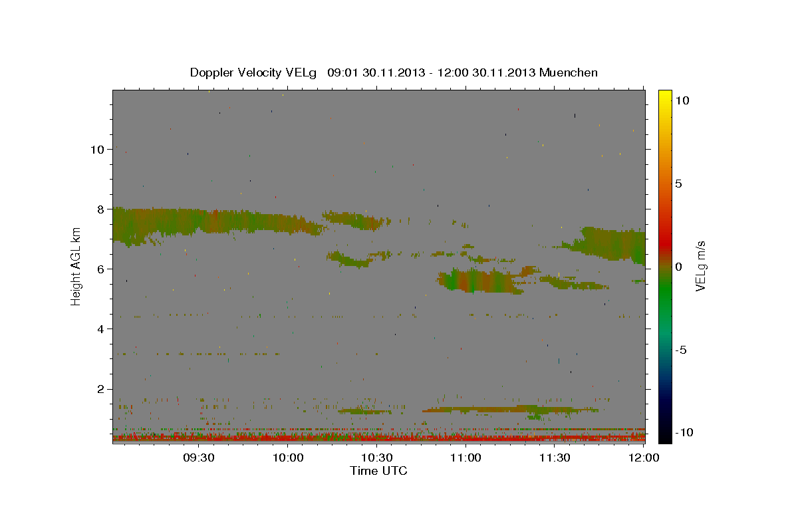Click the colorbar value 10 label
798x532 pixels.
click(x=682, y=100)
